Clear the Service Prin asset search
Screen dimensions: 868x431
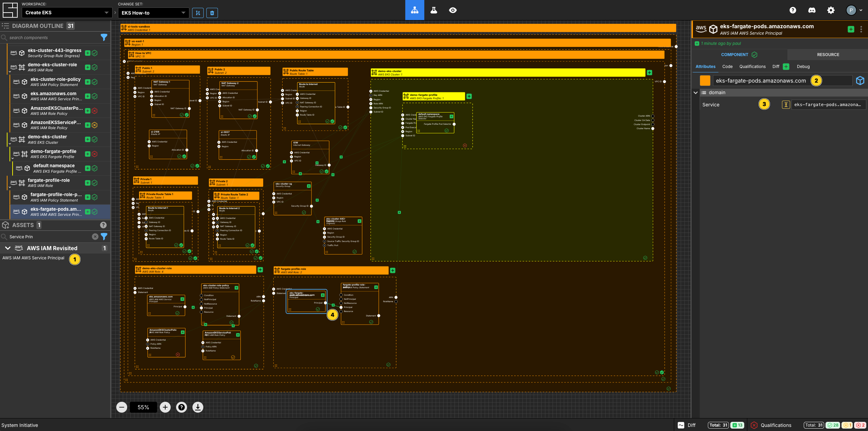click(95, 237)
